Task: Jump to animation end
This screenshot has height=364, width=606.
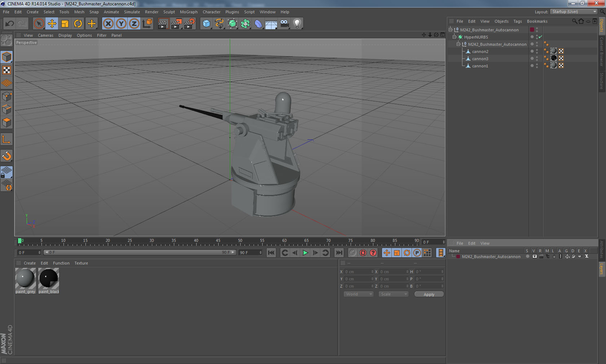Action: pyautogui.click(x=339, y=253)
